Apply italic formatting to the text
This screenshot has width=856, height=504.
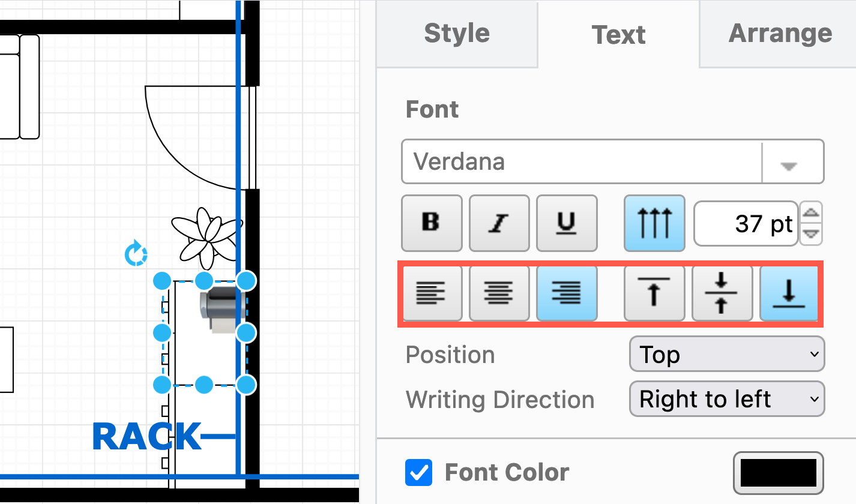(x=499, y=223)
